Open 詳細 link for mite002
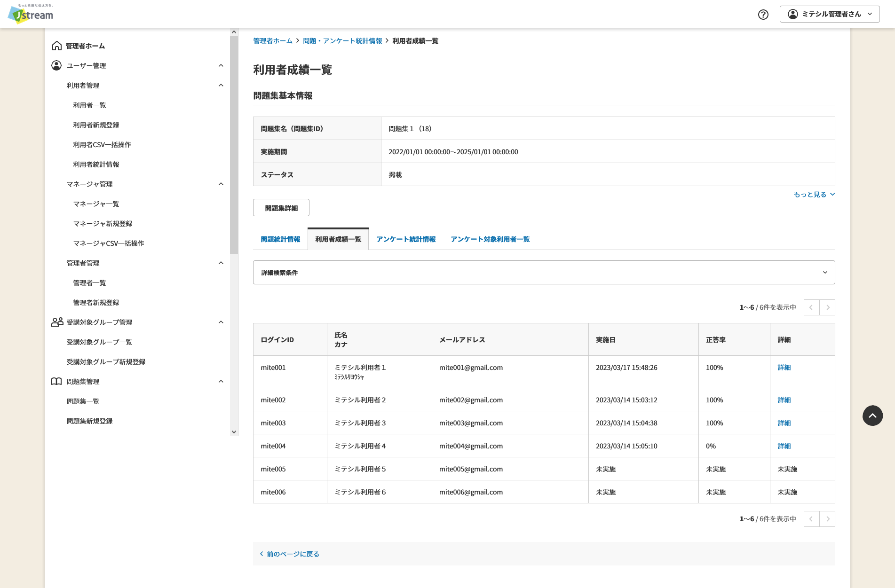 click(784, 400)
